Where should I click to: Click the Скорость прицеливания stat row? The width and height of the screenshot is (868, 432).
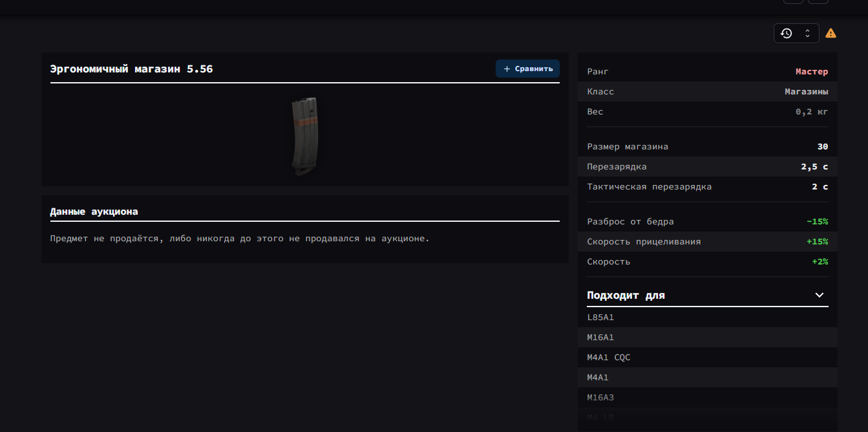click(x=707, y=242)
